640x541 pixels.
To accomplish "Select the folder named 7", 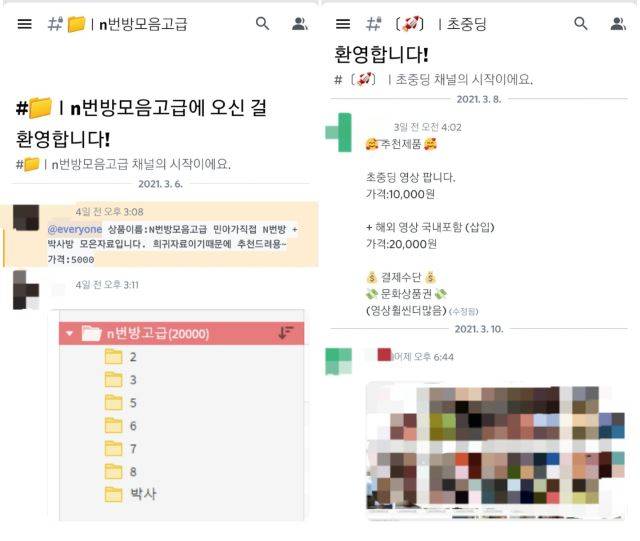I will click(x=121, y=449).
